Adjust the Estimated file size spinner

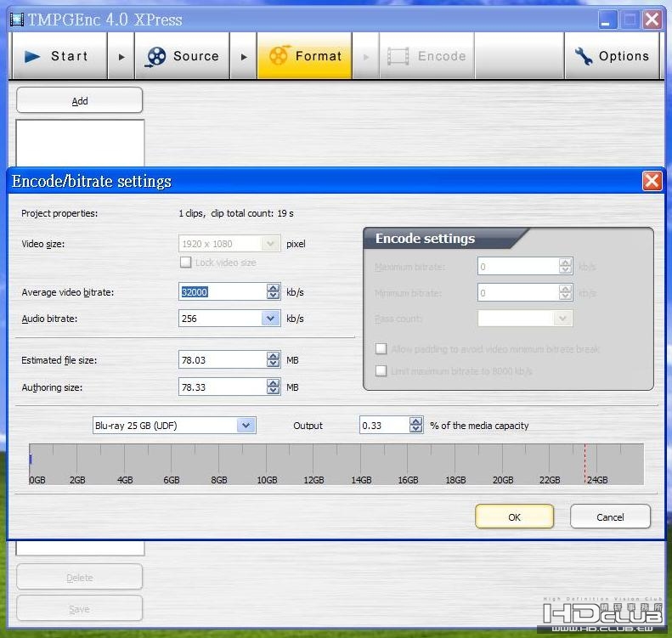[x=273, y=360]
